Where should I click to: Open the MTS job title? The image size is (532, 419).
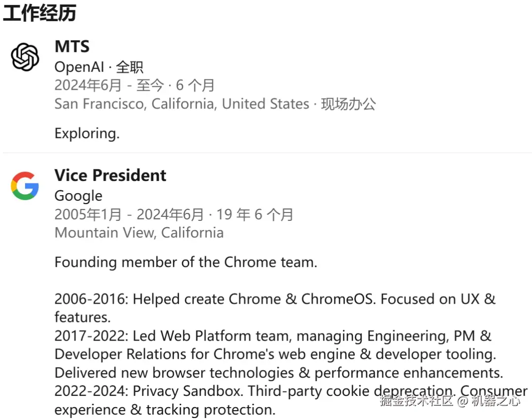[72, 47]
